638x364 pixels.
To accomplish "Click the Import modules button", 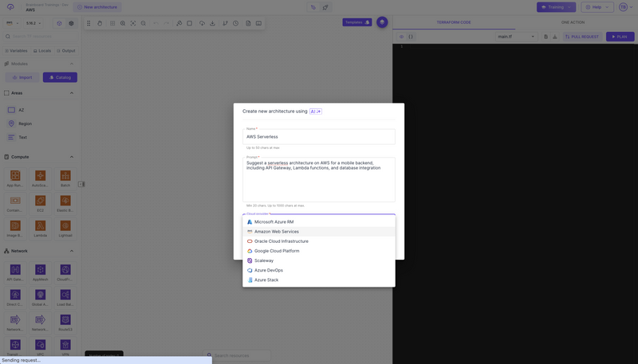I will click(22, 77).
